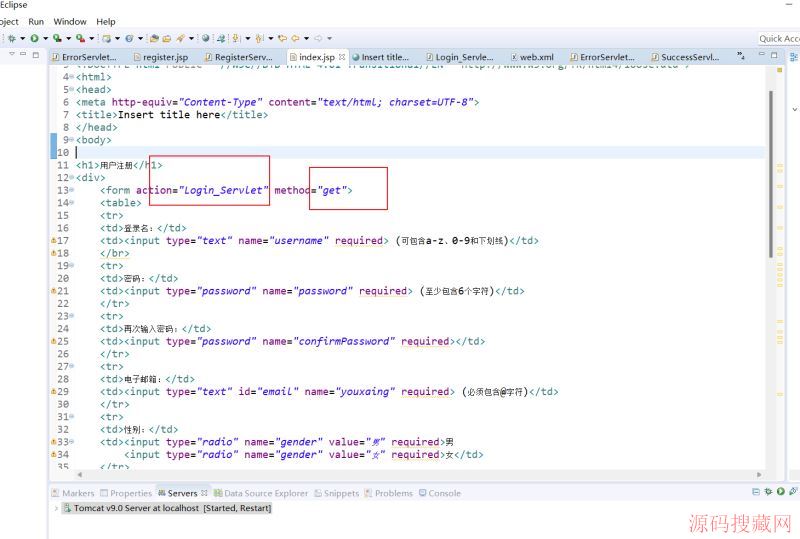
Task: Open the Back navigation history dropdown
Action: 306,38
